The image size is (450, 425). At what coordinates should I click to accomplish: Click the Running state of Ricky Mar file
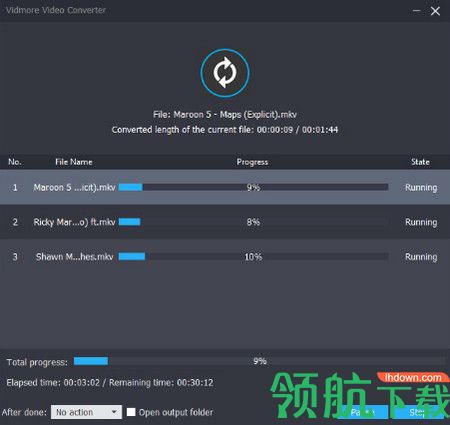point(421,222)
